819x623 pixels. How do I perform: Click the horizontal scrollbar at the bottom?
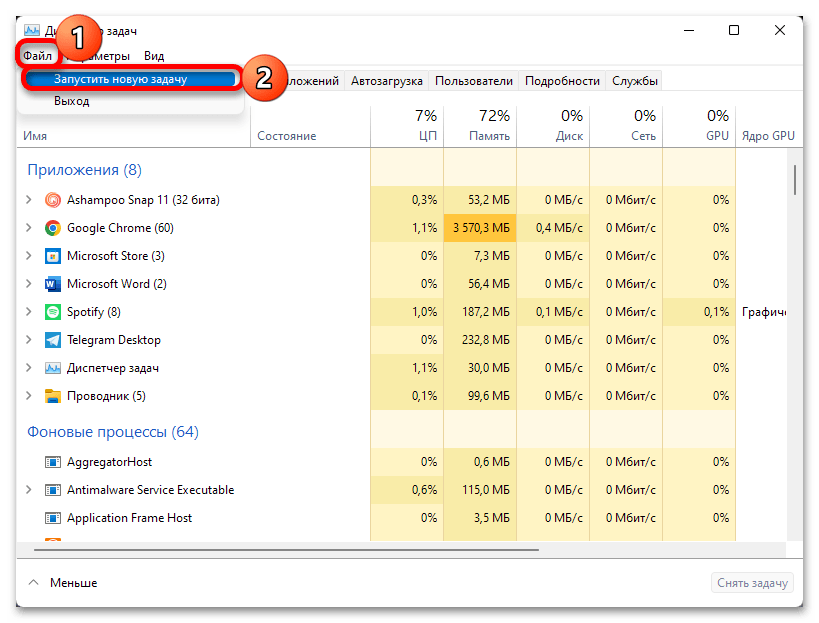(x=286, y=550)
